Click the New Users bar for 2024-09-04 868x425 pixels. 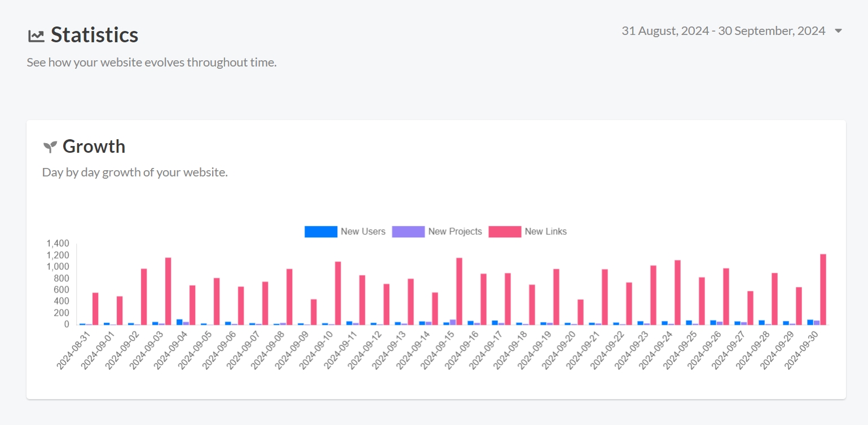pyautogui.click(x=179, y=322)
